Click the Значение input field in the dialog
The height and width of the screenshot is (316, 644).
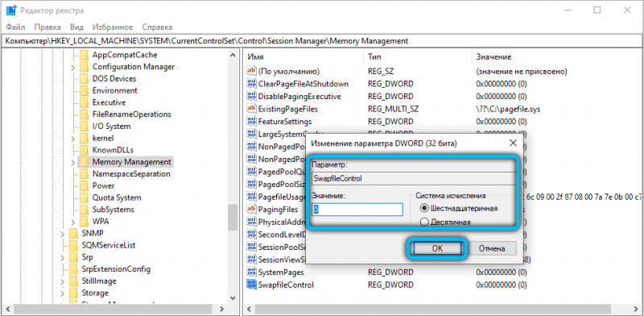pos(357,209)
